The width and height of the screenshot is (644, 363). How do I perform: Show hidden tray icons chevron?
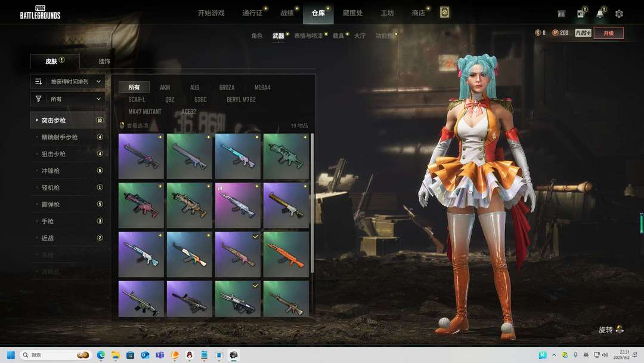[x=554, y=355]
